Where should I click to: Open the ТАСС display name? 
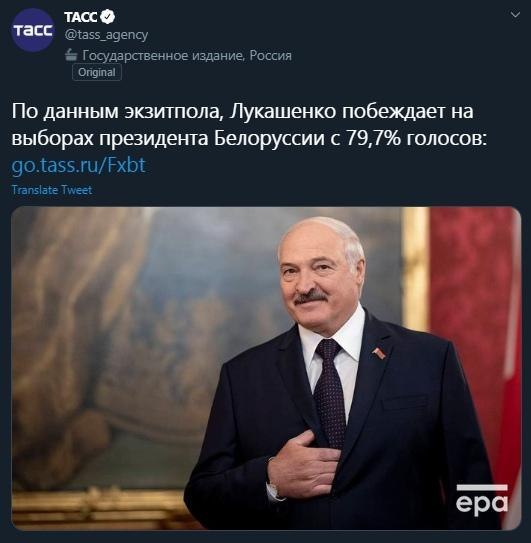coord(80,17)
